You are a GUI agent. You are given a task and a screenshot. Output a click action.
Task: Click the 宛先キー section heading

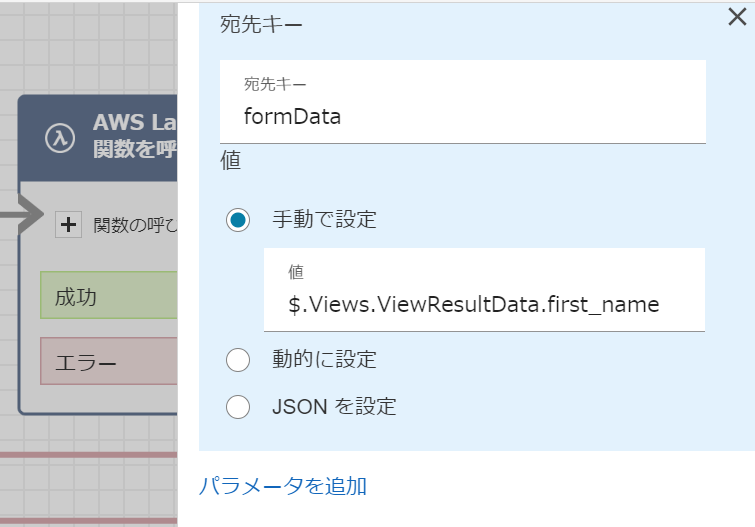pos(261,25)
